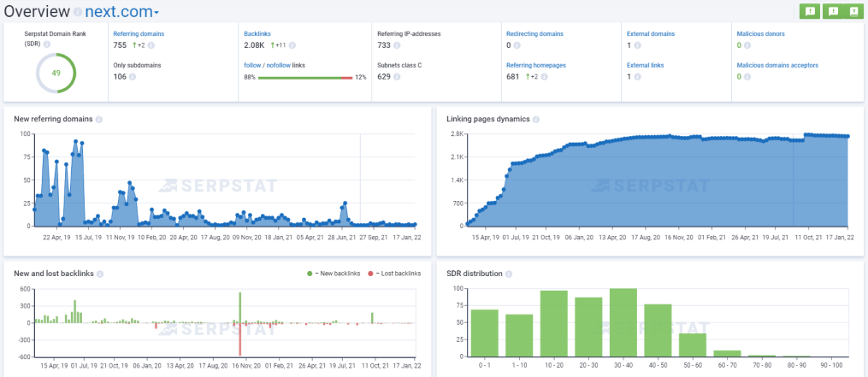Click info icon of New referring domains chart
Viewport: 868px width, 377px height.
(98, 119)
